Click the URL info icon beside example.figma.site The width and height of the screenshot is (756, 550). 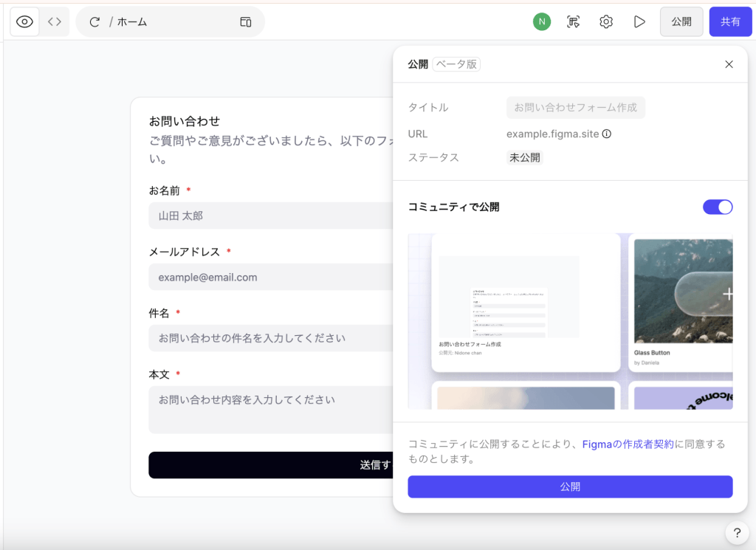607,134
